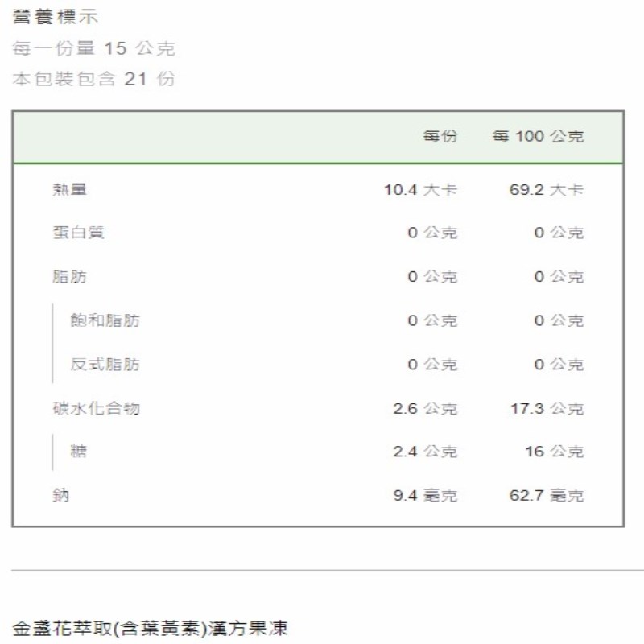Click the 鈉 row label

click(61, 495)
